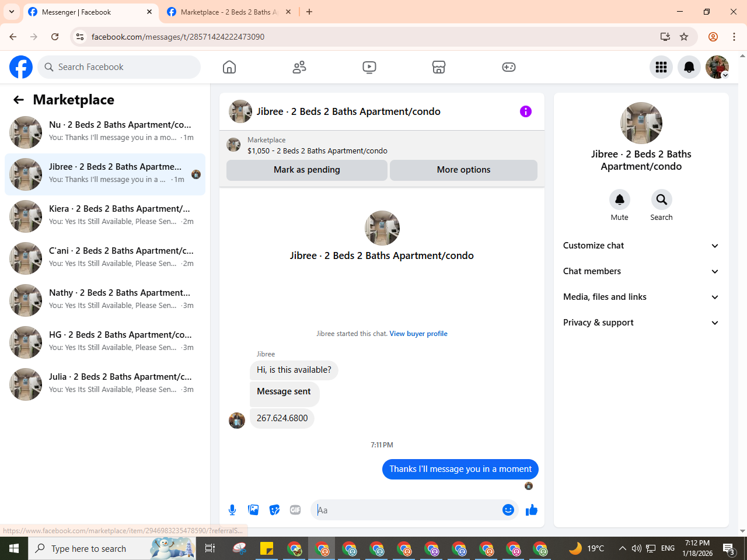Open the Marketplace storefront icon
Screen dimensions: 747x560
439,67
